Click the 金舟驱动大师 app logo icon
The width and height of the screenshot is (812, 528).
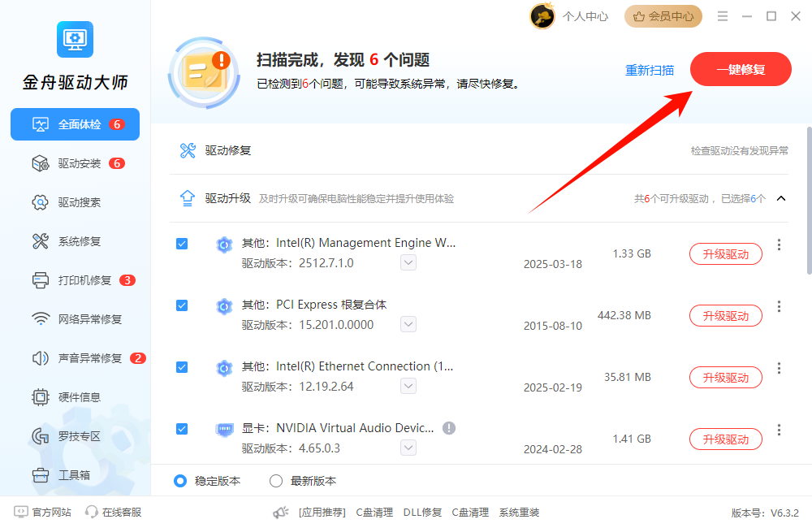75,39
